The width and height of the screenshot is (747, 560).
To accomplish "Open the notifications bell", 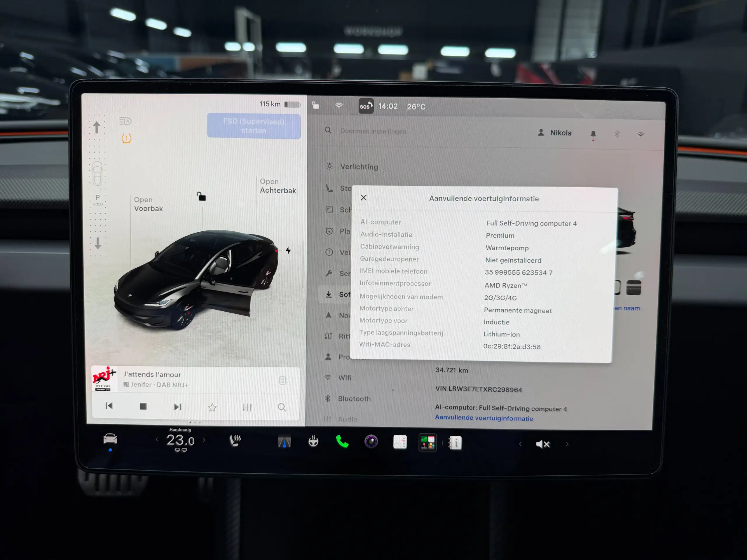I will (593, 135).
